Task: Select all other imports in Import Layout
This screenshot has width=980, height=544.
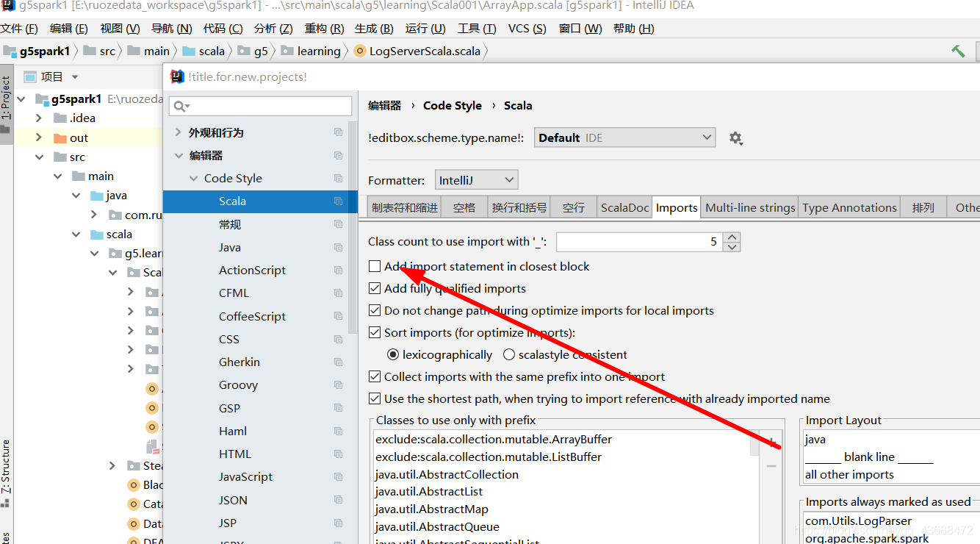Action: 849,474
